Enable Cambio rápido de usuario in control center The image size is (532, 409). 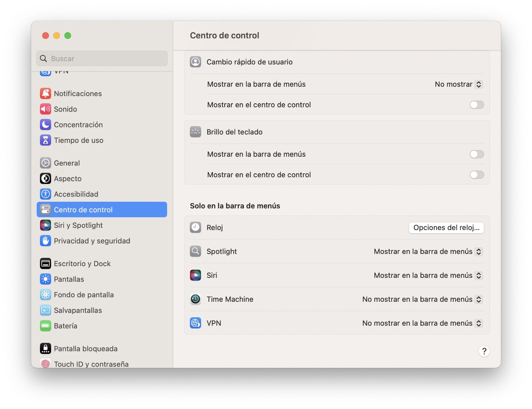(476, 104)
